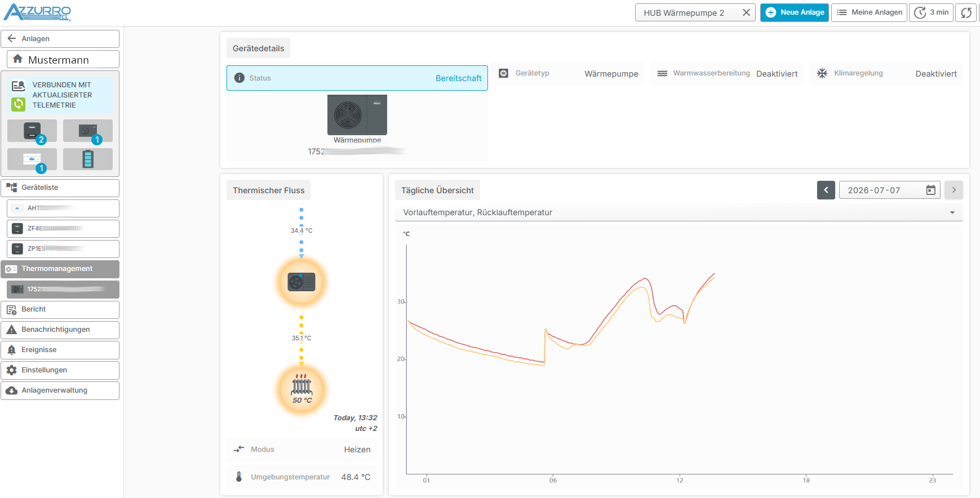Click the heat pump device tile icon

(x=88, y=131)
